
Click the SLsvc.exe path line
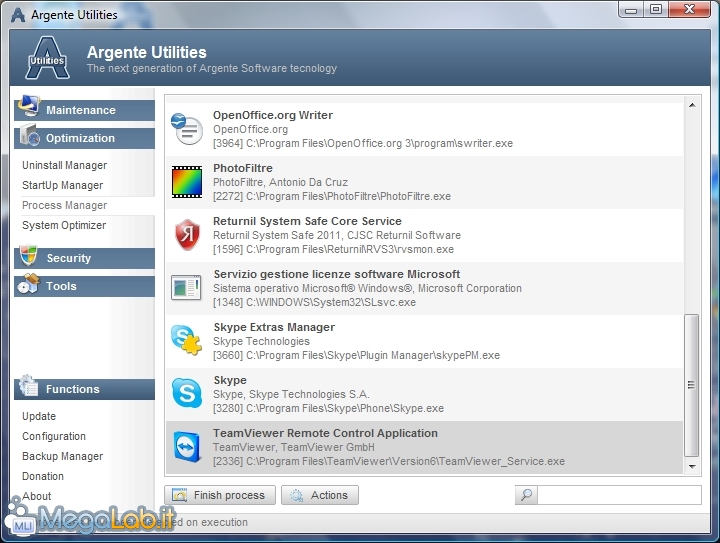315,302
